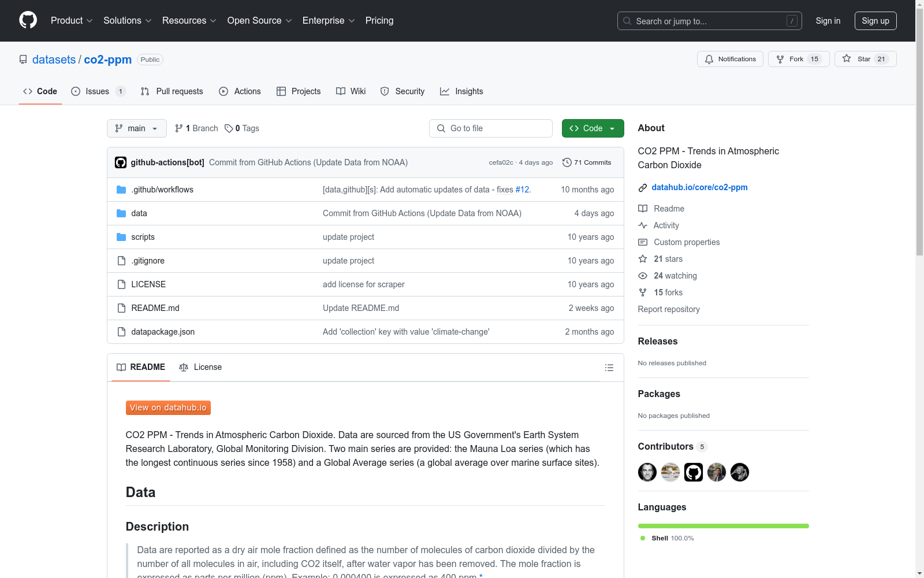Click the View on datahub.io badge

coord(168,408)
